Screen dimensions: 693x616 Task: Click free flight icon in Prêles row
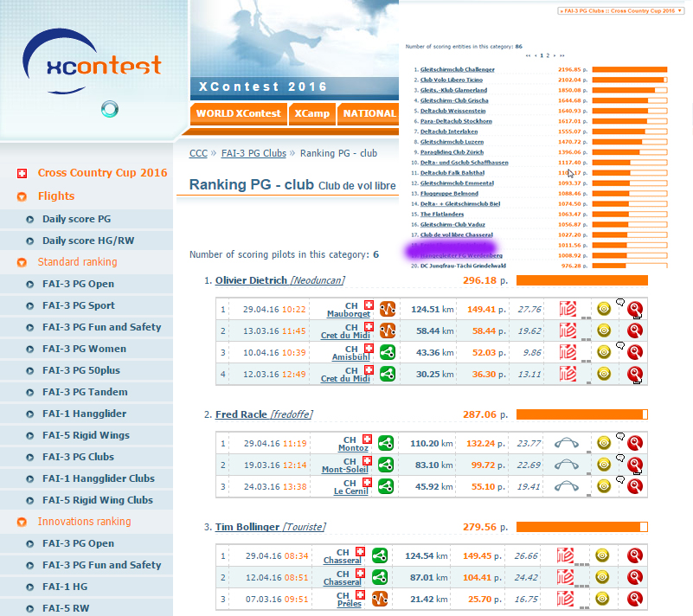(380, 599)
